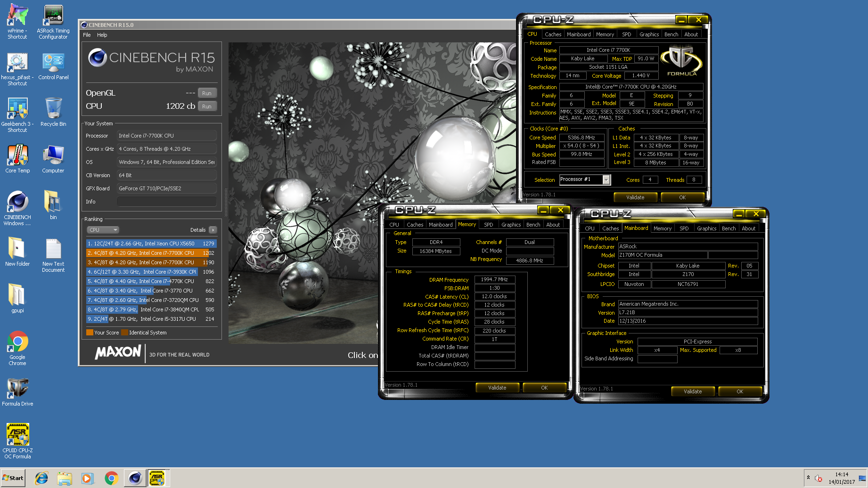Open CINEBENCH Windows desktop shortcut
868x488 pixels.
pyautogui.click(x=17, y=208)
